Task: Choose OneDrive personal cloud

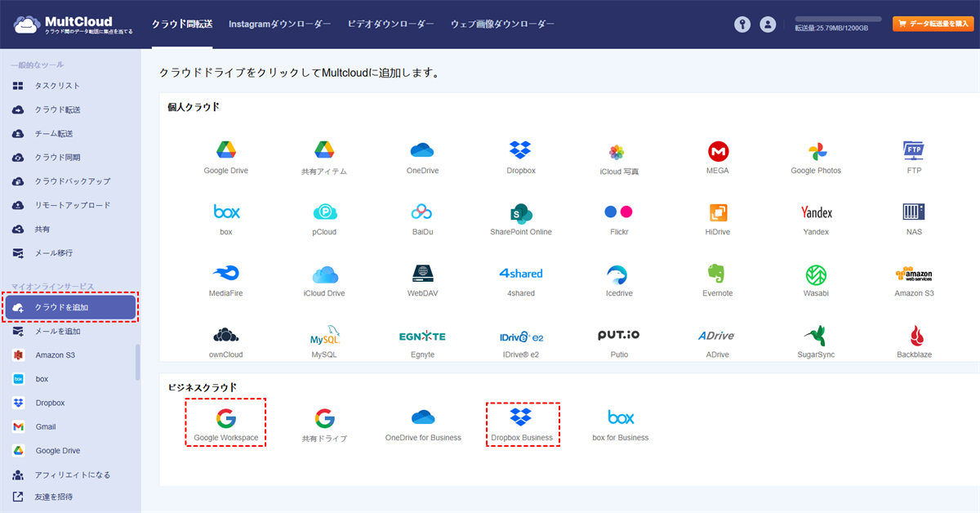Action: click(x=422, y=150)
